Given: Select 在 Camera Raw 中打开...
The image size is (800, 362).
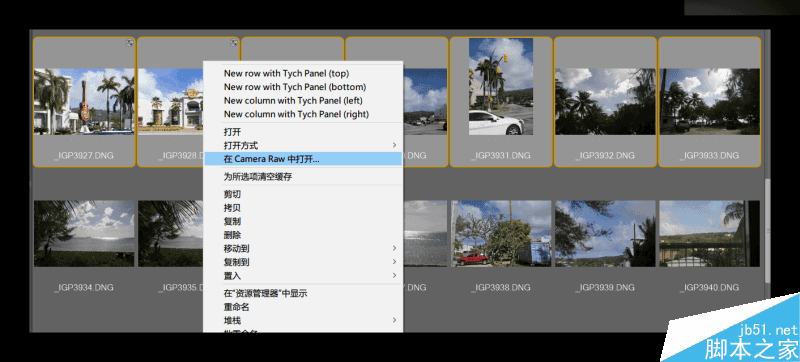Looking at the screenshot, I should [303, 159].
